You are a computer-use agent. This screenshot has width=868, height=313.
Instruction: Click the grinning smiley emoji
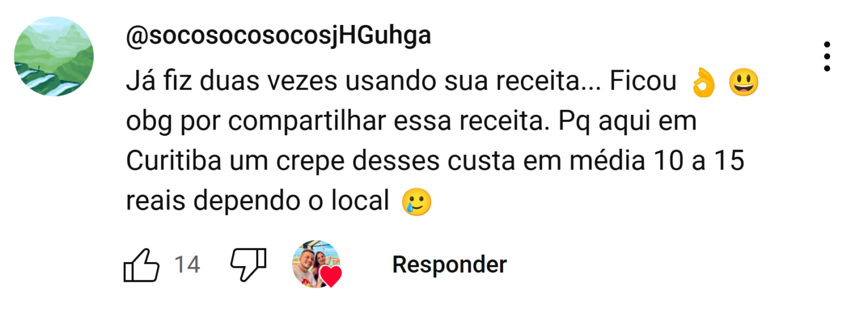[x=744, y=83]
